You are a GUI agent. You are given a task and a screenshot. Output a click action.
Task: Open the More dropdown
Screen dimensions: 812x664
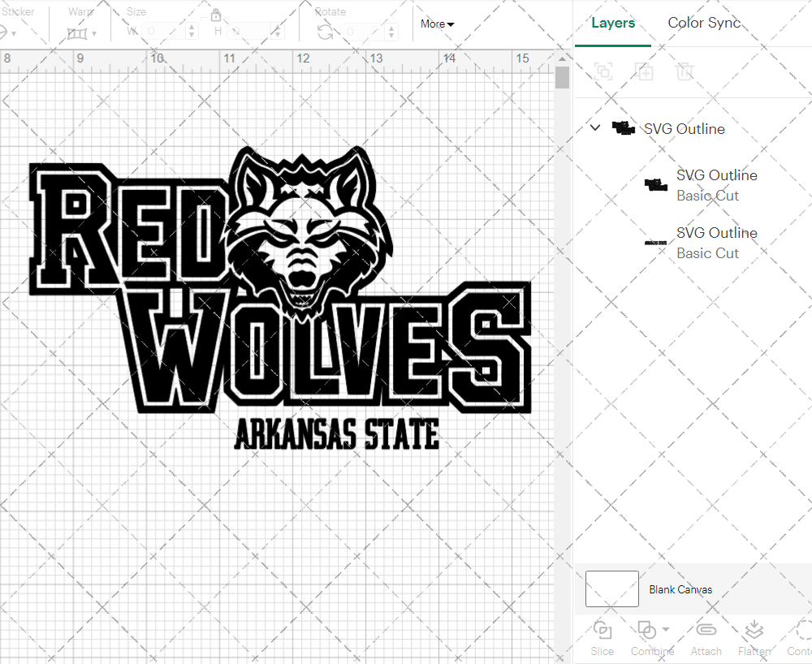[x=436, y=24]
